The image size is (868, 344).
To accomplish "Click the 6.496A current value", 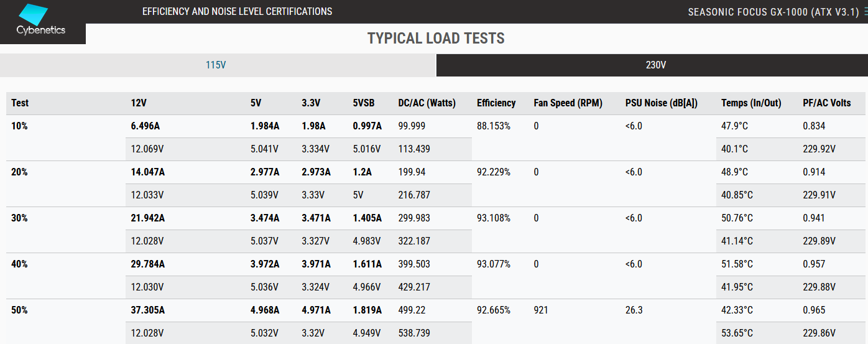I will pyautogui.click(x=145, y=126).
